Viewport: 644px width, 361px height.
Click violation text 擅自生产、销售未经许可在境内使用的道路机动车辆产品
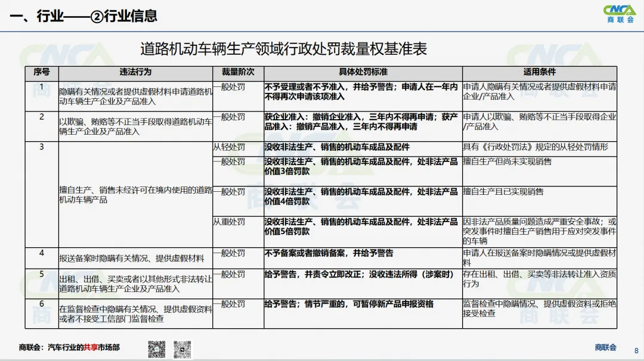coord(135,195)
